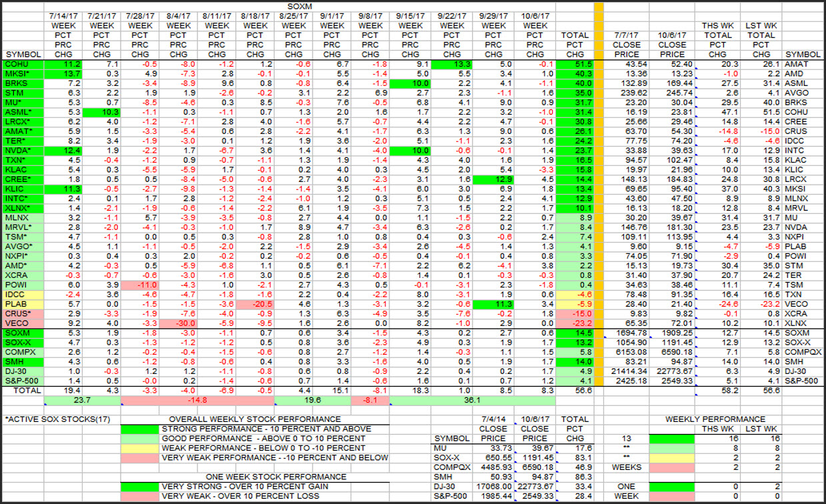Click the "-14.8" period subtotal cell
The width and height of the screenshot is (826, 504).
(x=198, y=401)
